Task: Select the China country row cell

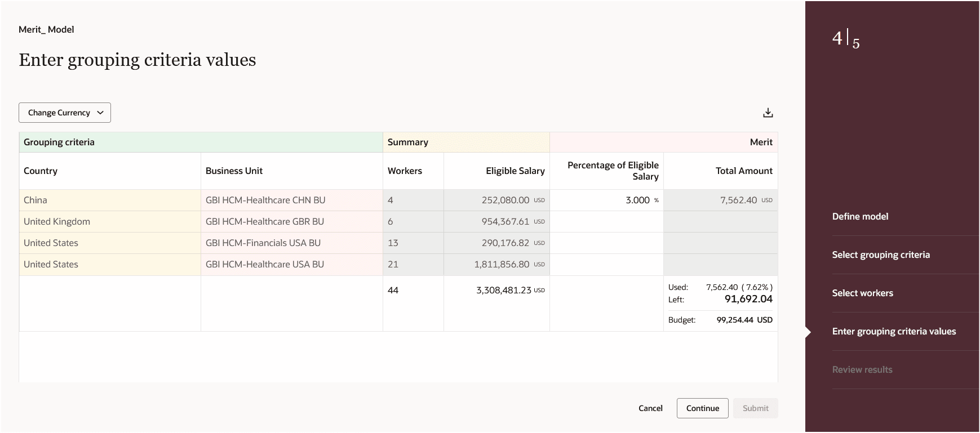Action: (36, 200)
